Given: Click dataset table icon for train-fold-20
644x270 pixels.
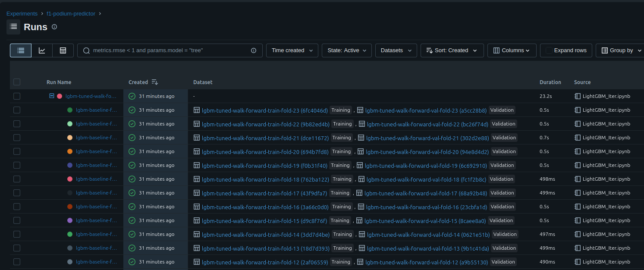Looking at the screenshot, I should point(197,151).
